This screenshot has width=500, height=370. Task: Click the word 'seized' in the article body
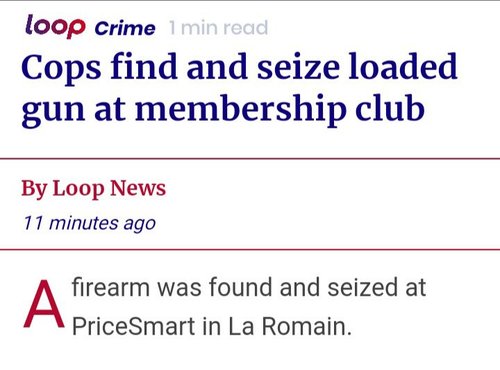point(363,287)
